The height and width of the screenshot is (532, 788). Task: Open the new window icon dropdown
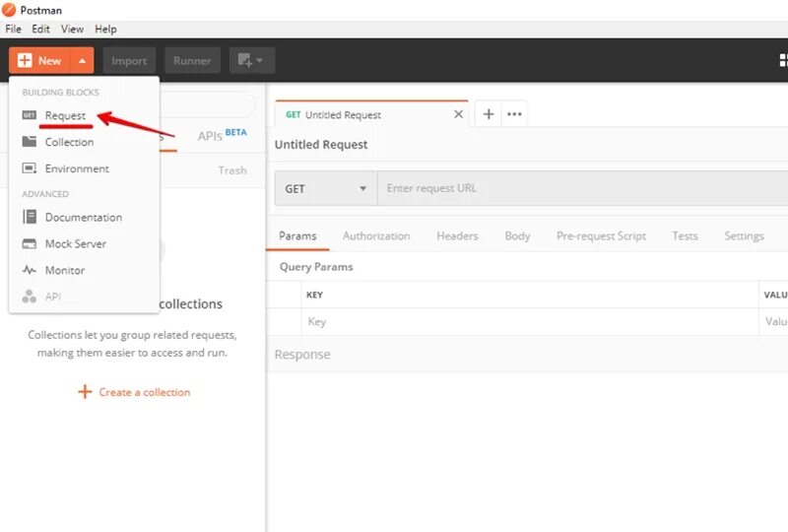252,61
